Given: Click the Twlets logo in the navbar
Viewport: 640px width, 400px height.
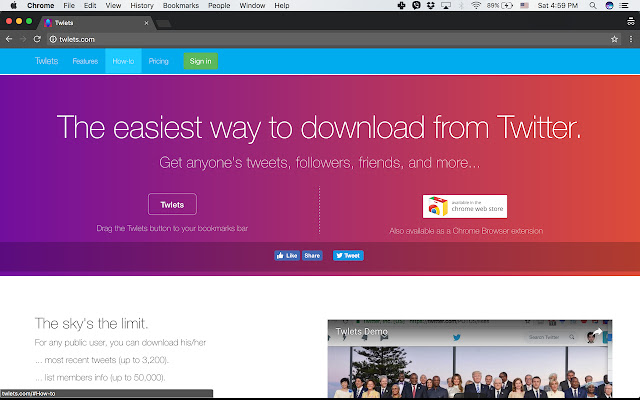Looking at the screenshot, I should coord(47,61).
